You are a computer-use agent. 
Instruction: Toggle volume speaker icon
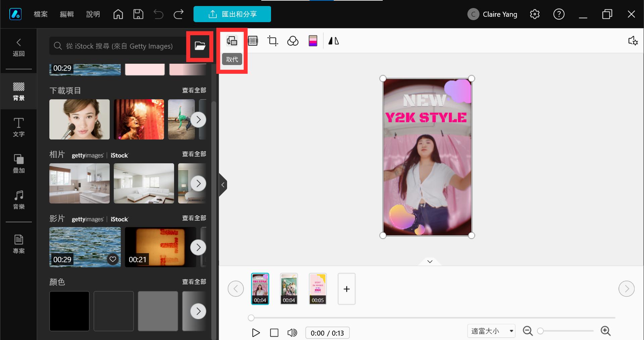(x=292, y=333)
